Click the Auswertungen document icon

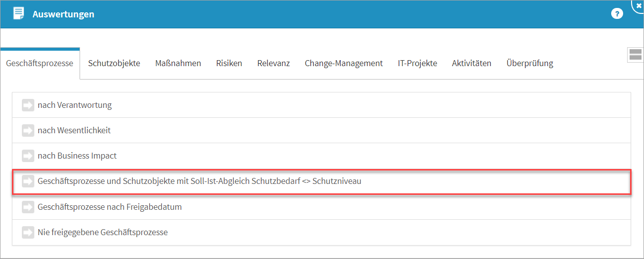pyautogui.click(x=19, y=13)
